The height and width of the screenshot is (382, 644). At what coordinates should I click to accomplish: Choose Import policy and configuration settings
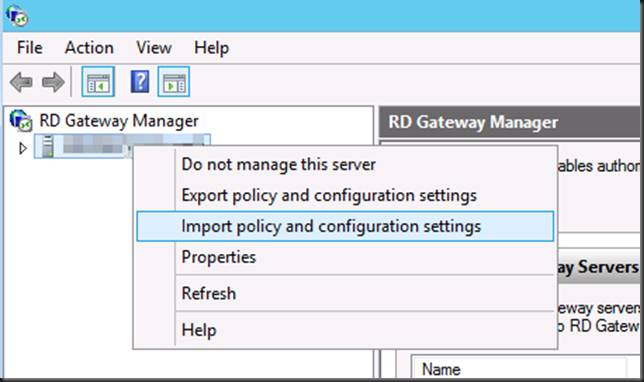coord(345,226)
